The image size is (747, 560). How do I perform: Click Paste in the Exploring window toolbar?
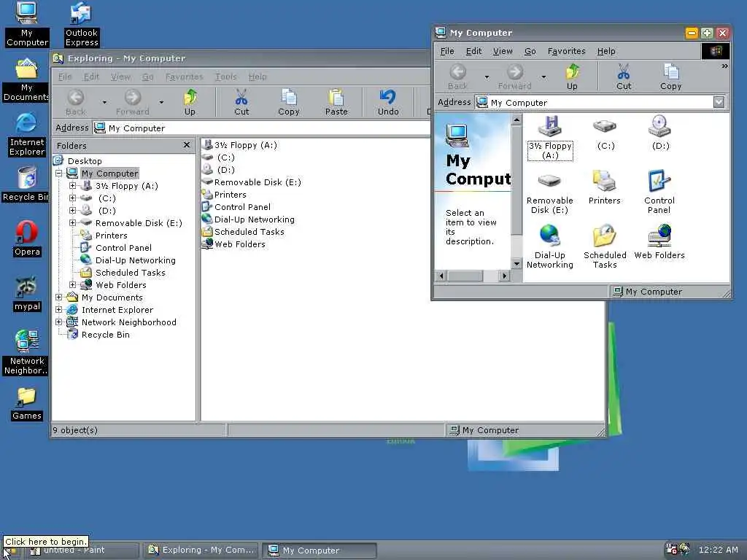click(x=336, y=102)
